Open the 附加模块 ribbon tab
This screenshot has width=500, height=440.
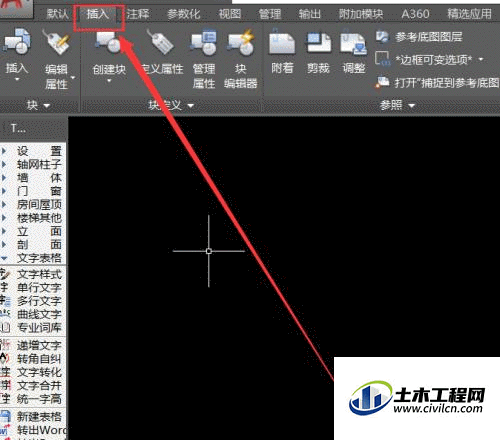[x=361, y=14]
